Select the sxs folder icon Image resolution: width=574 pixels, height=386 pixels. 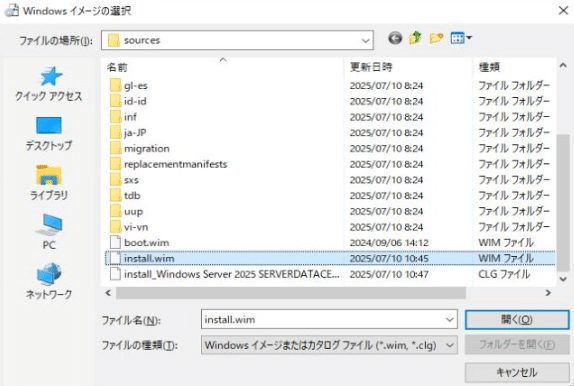coord(115,180)
